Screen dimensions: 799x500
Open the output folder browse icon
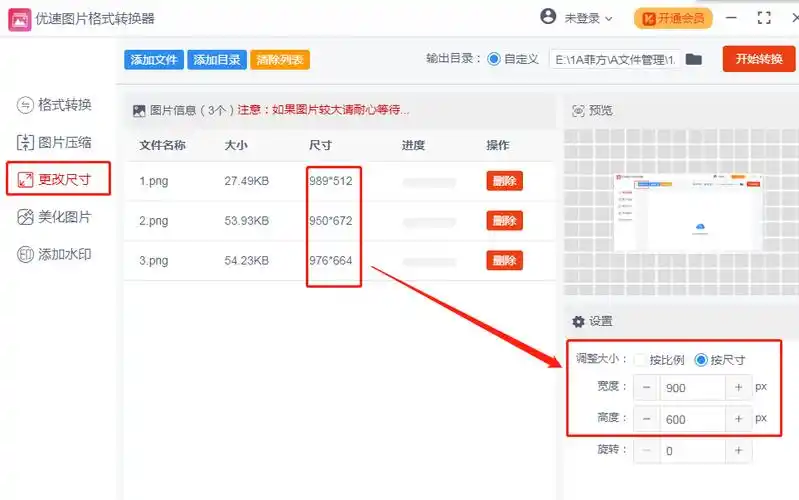click(694, 59)
